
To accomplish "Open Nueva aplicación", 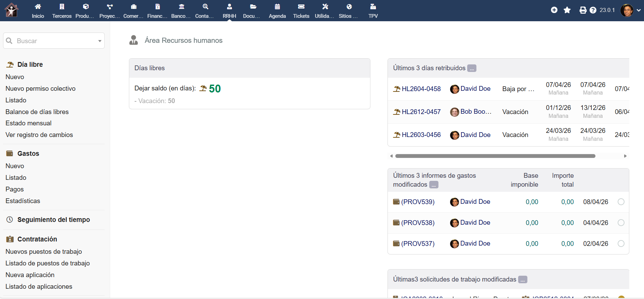I will [x=30, y=275].
